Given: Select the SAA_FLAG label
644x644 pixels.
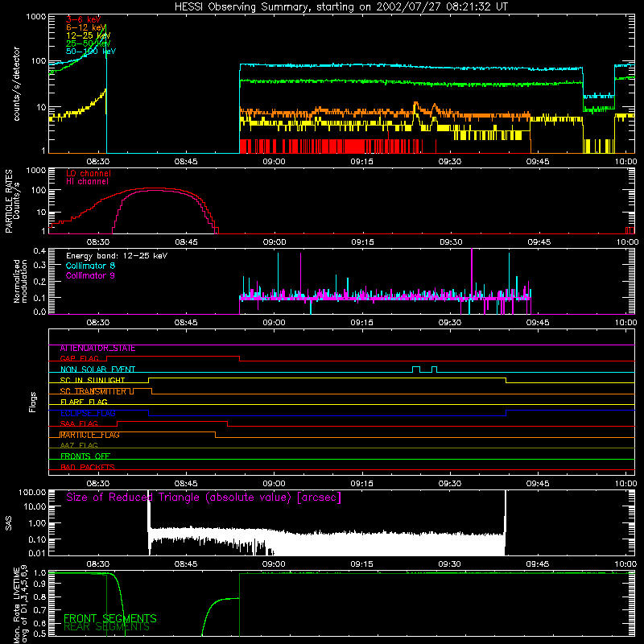Looking at the screenshot, I should point(79,424).
